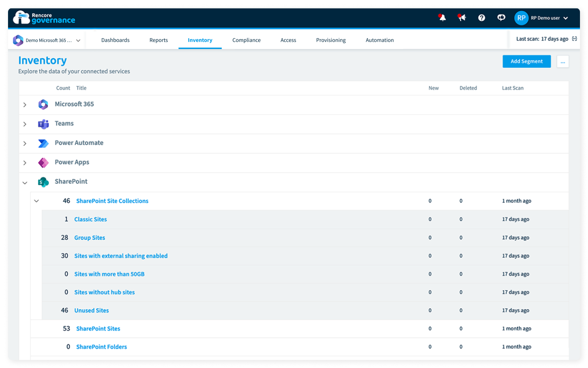Viewport: 588px width, 368px height.
Task: Click the Last Scan column header
Action: 512,88
